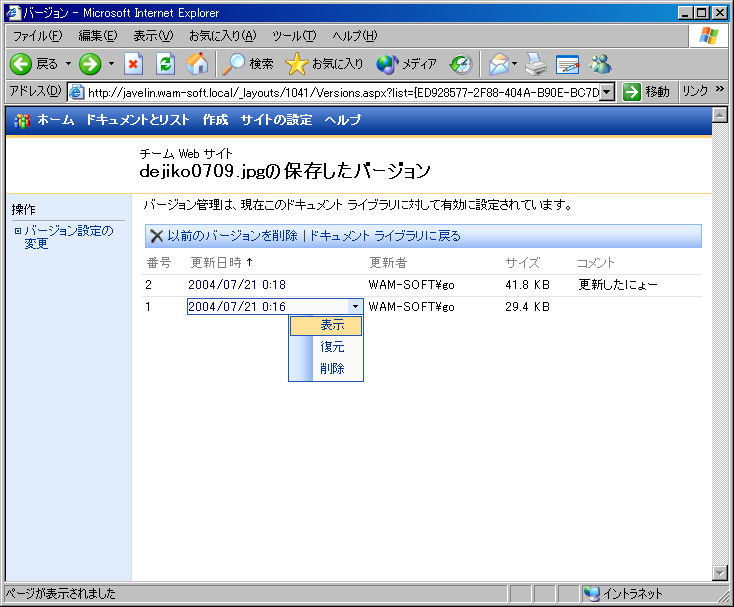Click the page scrollbar up arrow
Image resolution: width=734 pixels, height=607 pixels.
(x=719, y=114)
